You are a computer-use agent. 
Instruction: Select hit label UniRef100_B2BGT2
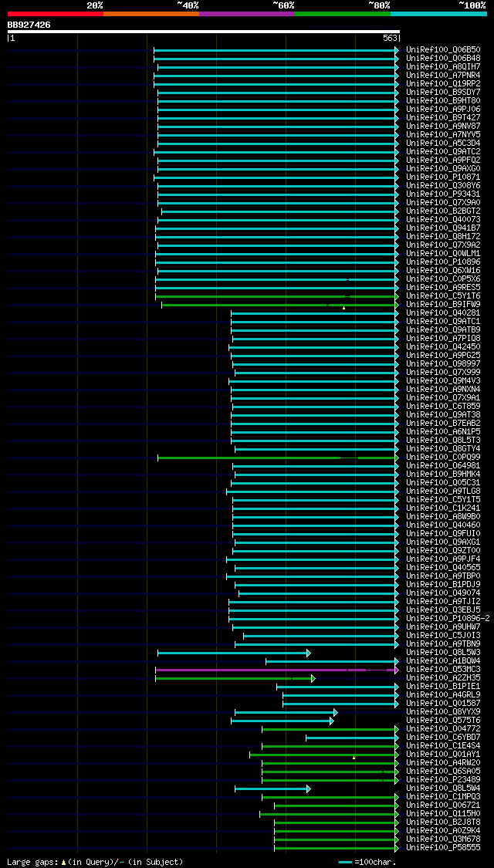coord(443,211)
